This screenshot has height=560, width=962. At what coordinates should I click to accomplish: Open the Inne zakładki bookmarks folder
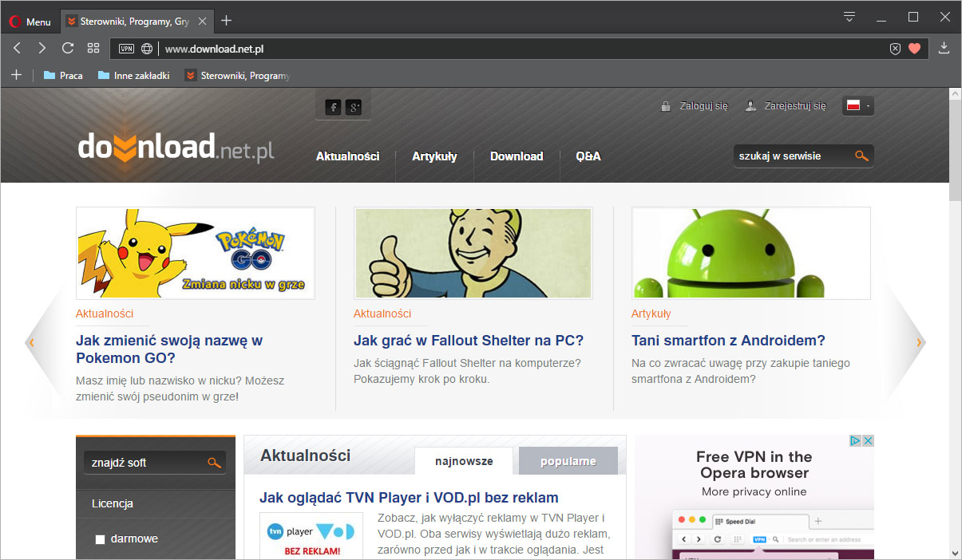(x=133, y=76)
